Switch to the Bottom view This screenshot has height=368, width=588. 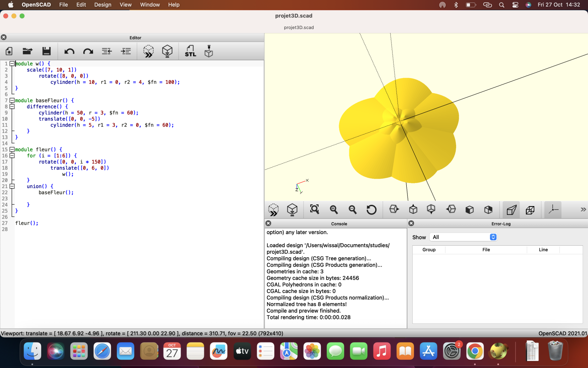(431, 210)
